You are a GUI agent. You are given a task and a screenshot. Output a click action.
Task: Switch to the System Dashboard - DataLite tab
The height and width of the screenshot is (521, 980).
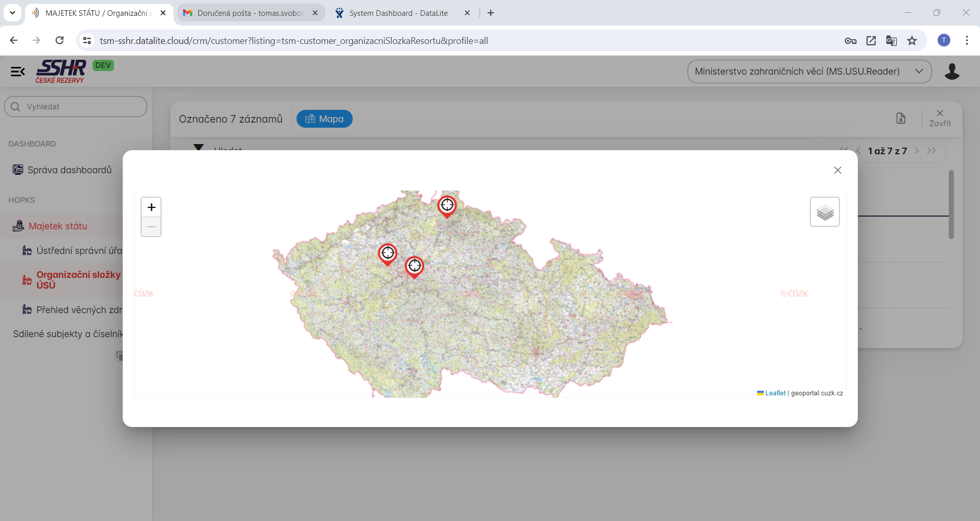(398, 13)
